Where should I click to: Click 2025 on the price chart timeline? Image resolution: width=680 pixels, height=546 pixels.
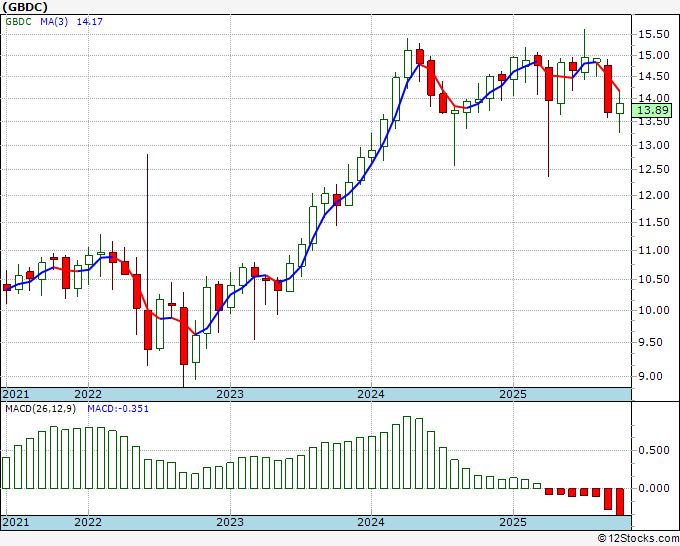(x=513, y=394)
